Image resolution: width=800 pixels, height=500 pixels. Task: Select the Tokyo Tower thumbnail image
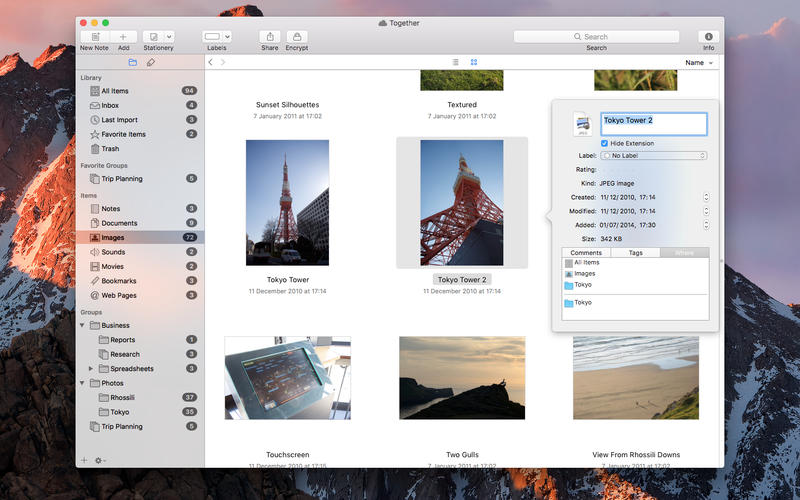coord(287,203)
